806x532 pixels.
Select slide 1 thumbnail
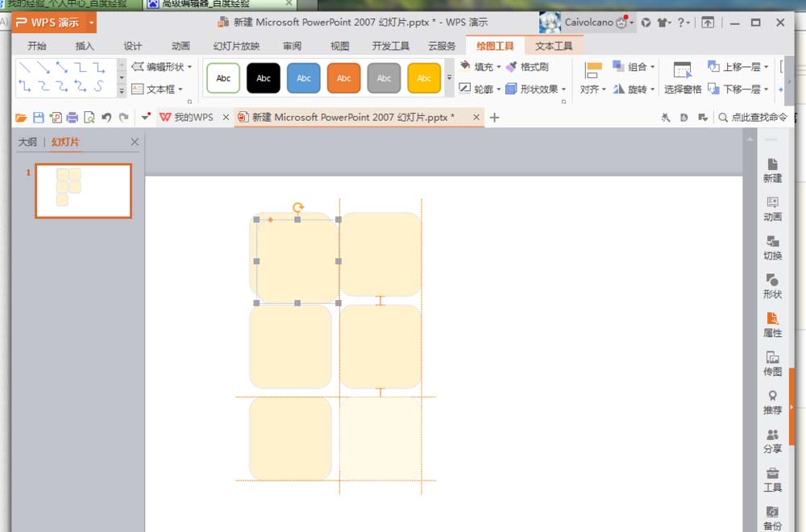[x=83, y=191]
